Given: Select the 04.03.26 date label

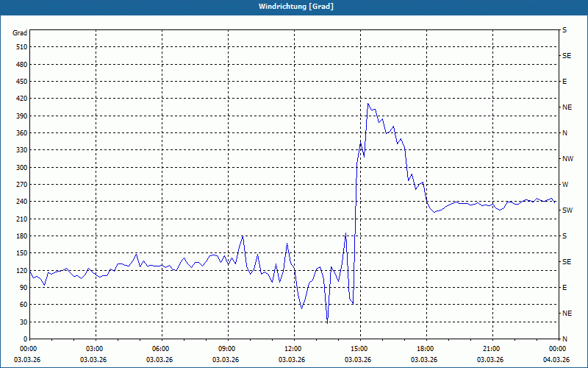Looking at the screenshot, I should [x=556, y=360].
